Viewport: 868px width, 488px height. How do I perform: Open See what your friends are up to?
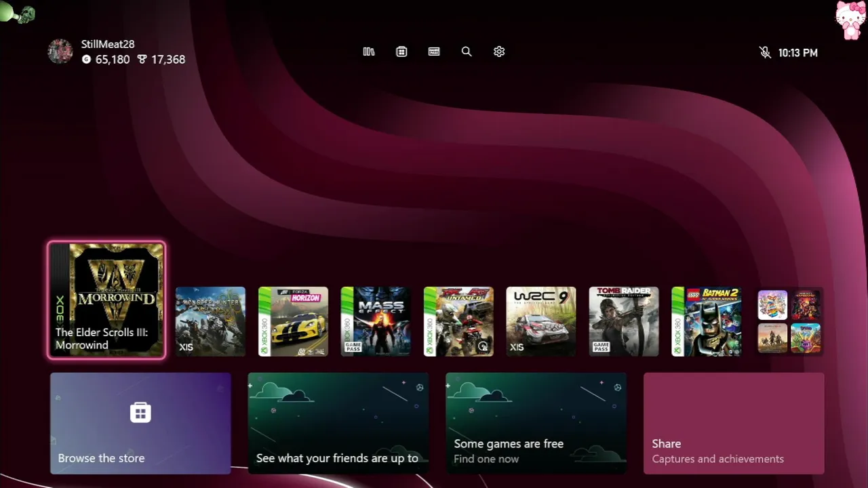click(338, 423)
